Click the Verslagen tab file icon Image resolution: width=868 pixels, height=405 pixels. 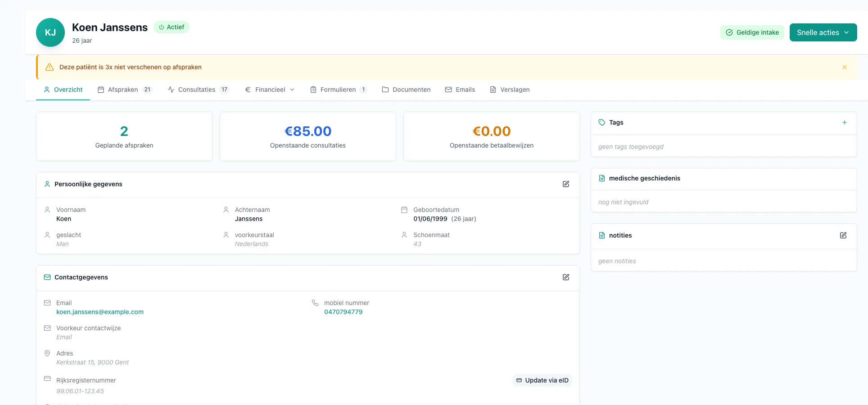493,90
